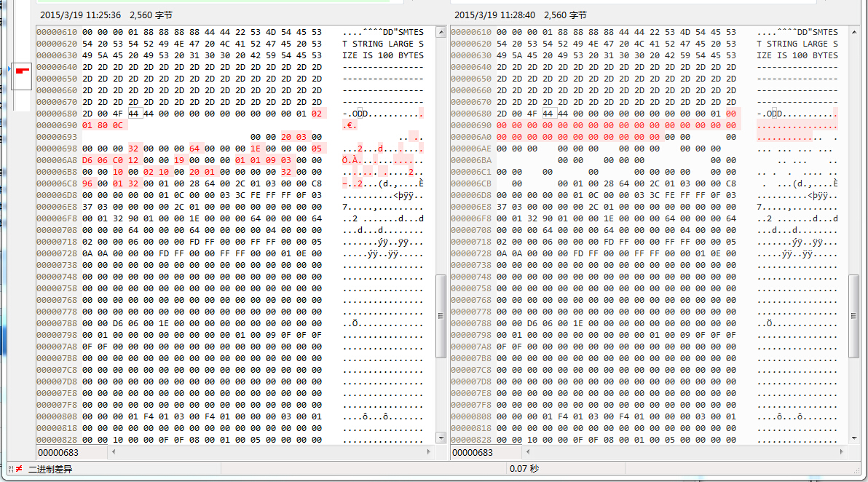Click the red not-equal icon in status bar
Image resolution: width=868 pixels, height=482 pixels.
[x=18, y=470]
